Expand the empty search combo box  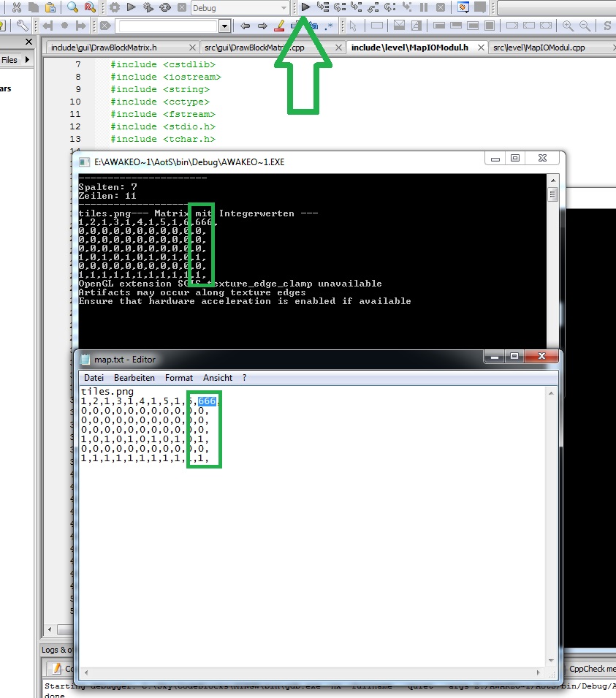pyautogui.click(x=224, y=26)
